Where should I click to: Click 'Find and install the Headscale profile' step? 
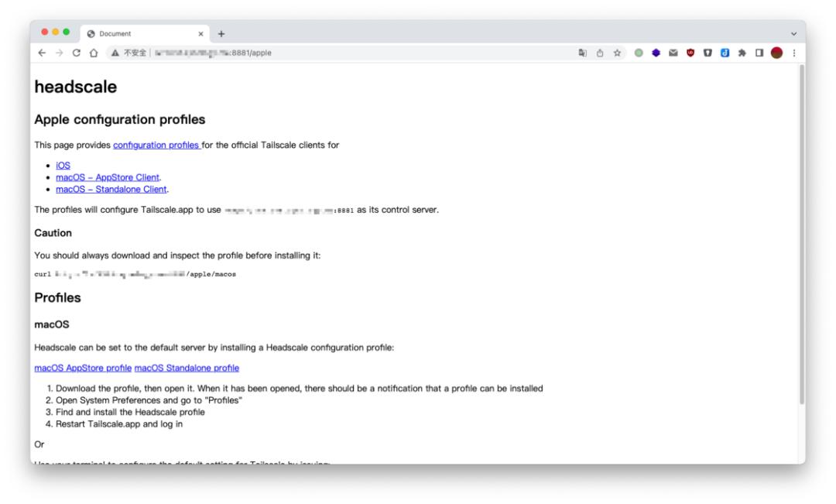(130, 413)
